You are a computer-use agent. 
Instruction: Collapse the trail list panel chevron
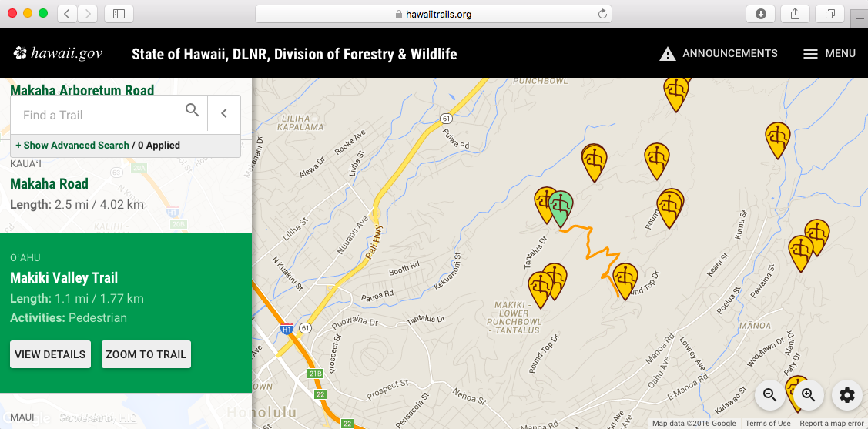coord(224,114)
